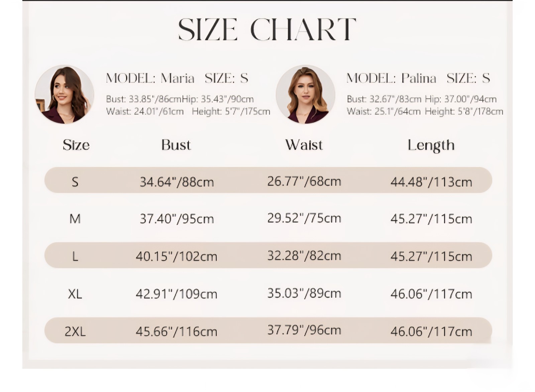Select the Length column header
The height and width of the screenshot is (392, 535).
[x=431, y=146]
